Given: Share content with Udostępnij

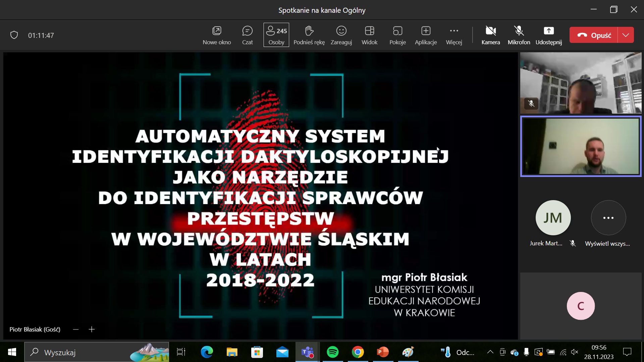Looking at the screenshot, I should (x=548, y=35).
